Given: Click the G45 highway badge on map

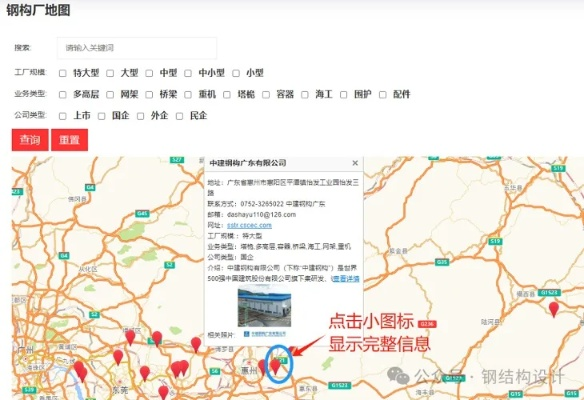Looking at the screenshot, I should [x=142, y=214].
